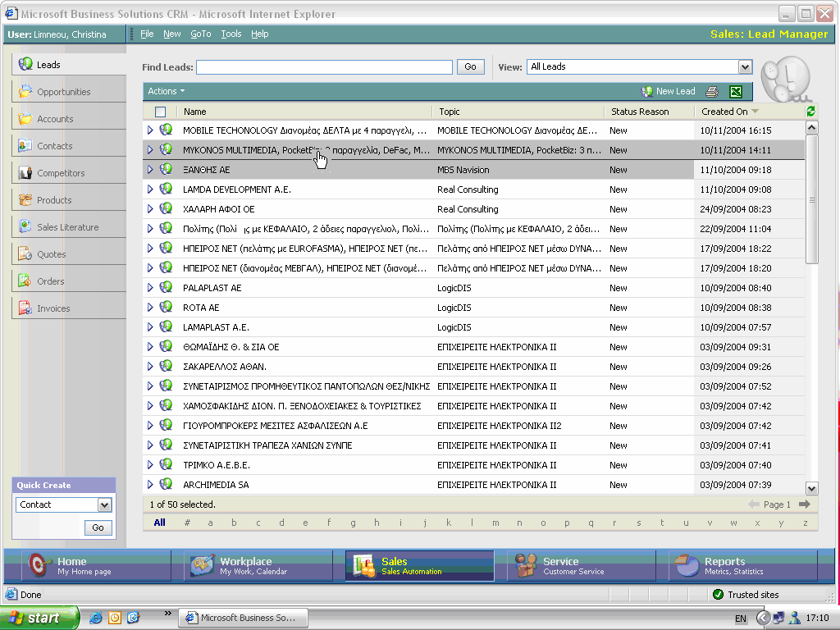This screenshot has height=630, width=840.
Task: Open the New menu
Action: pos(172,34)
